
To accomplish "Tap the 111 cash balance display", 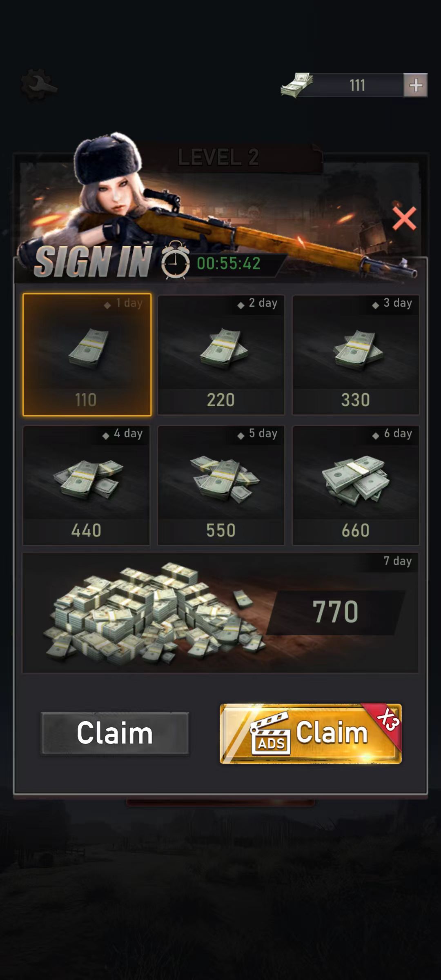I will point(357,85).
